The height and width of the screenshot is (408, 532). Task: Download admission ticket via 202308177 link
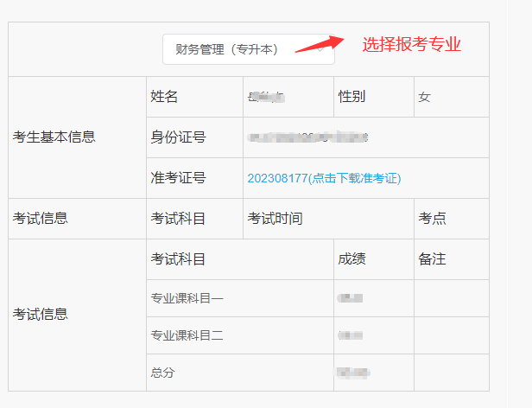[x=324, y=178]
